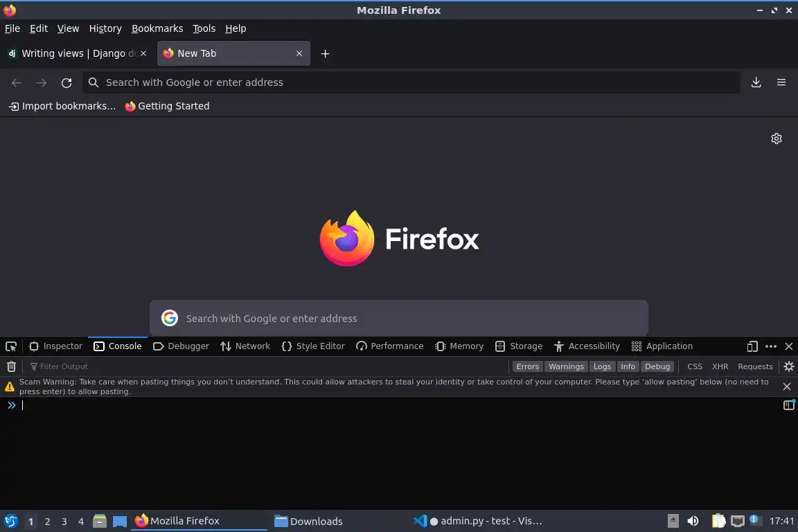Personalize New Tab via gear icon
This screenshot has height=532, width=798.
point(776,139)
